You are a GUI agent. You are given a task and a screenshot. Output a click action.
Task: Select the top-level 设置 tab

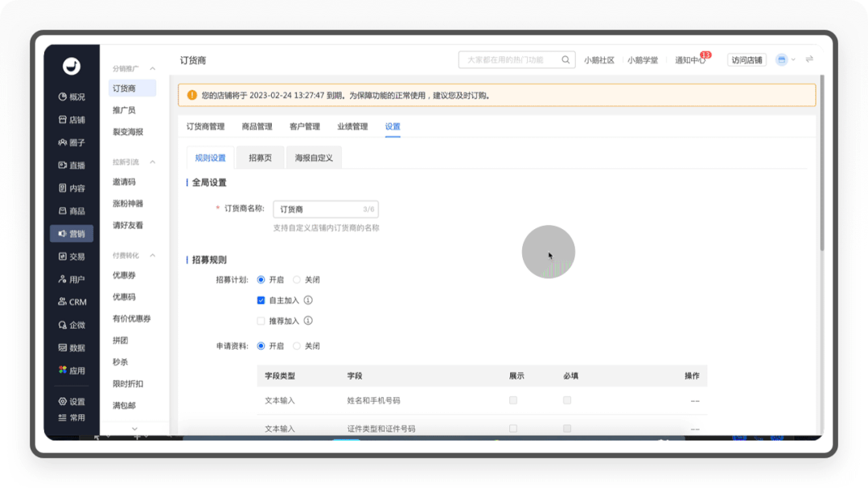click(393, 126)
